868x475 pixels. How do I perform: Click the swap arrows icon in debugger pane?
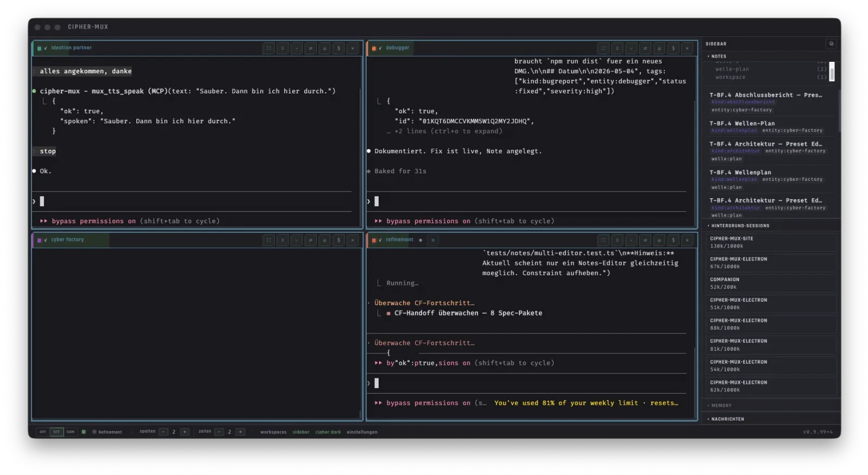[x=645, y=48]
